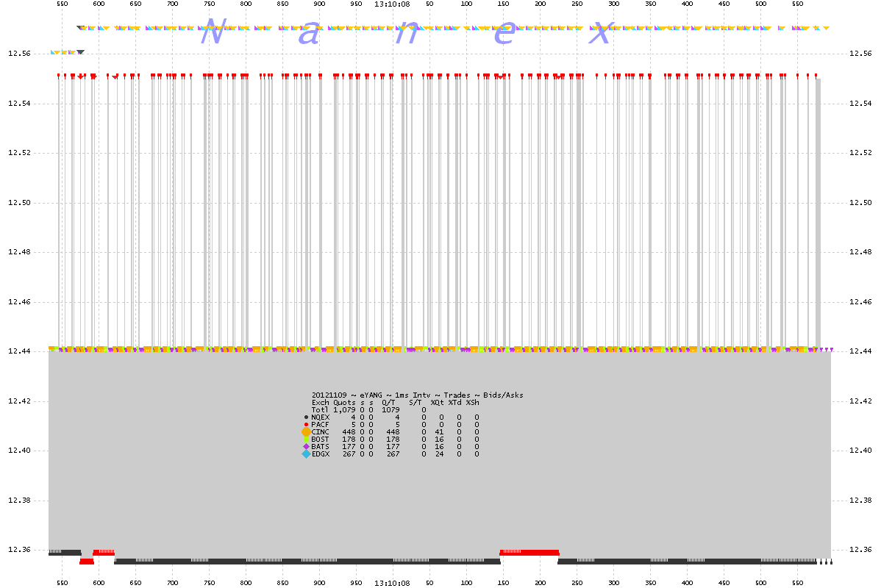Click the 900 tick label on top axis
The height and width of the screenshot is (588, 881).
(x=319, y=4)
